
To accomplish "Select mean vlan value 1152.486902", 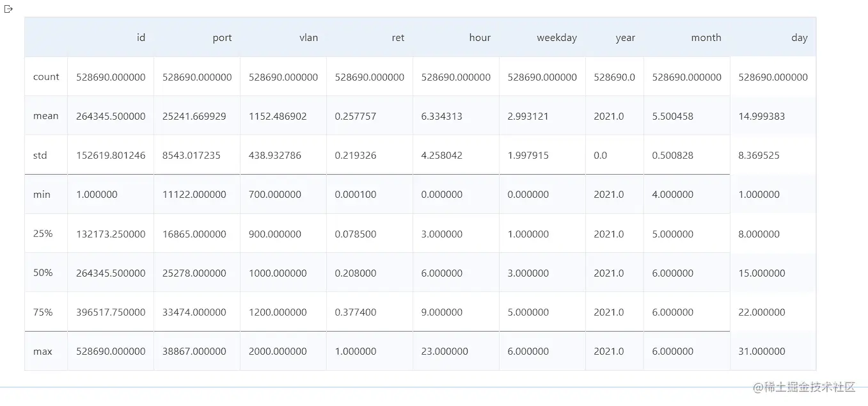I will pyautogui.click(x=278, y=117).
